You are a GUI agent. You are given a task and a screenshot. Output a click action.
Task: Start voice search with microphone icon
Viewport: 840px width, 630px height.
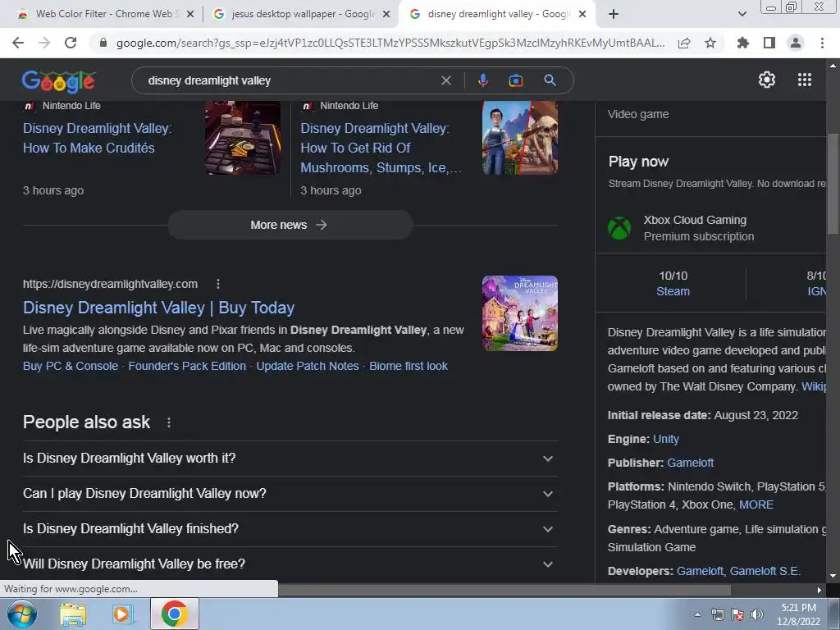click(x=482, y=80)
